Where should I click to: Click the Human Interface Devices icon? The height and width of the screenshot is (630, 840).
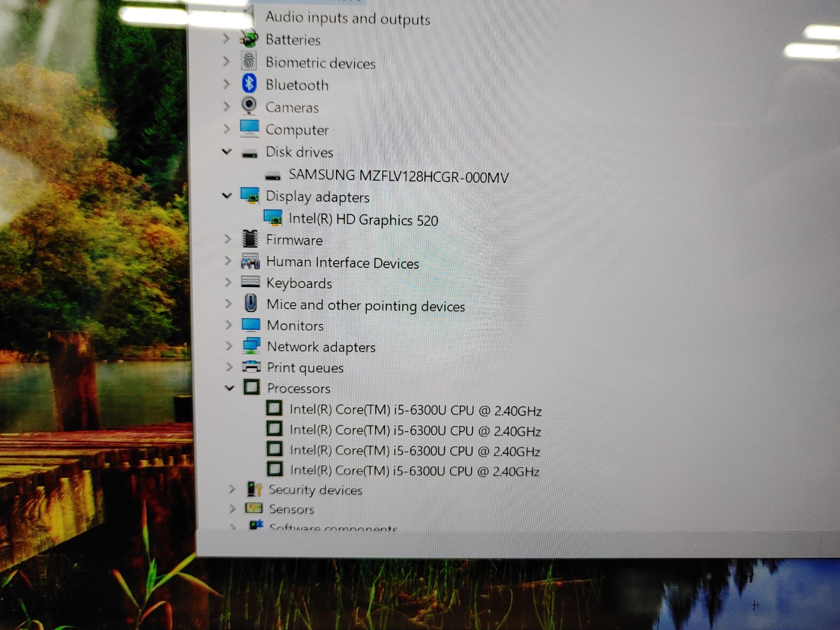point(251,261)
